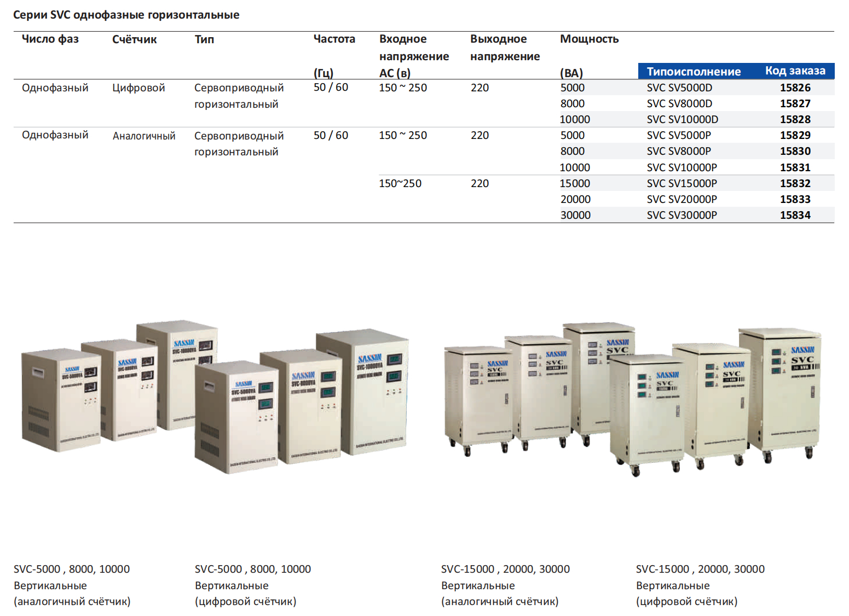Image resolution: width=849 pixels, height=616 pixels.
Task: Click order code 15834
Action: [x=795, y=215]
